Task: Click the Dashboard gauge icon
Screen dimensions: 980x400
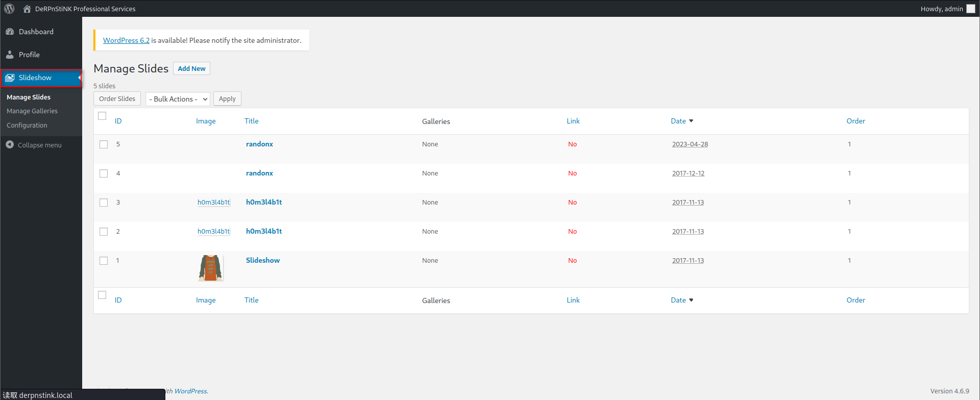Action: 10,32
